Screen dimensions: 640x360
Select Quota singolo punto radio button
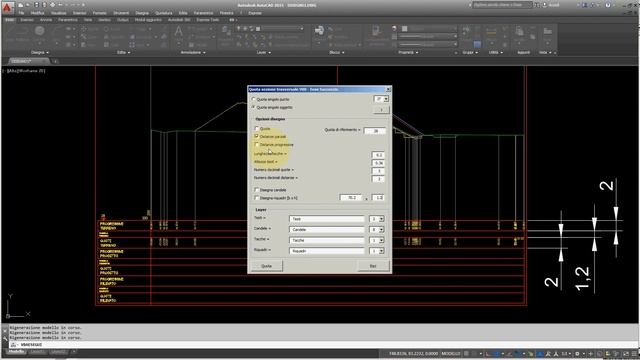(254, 99)
